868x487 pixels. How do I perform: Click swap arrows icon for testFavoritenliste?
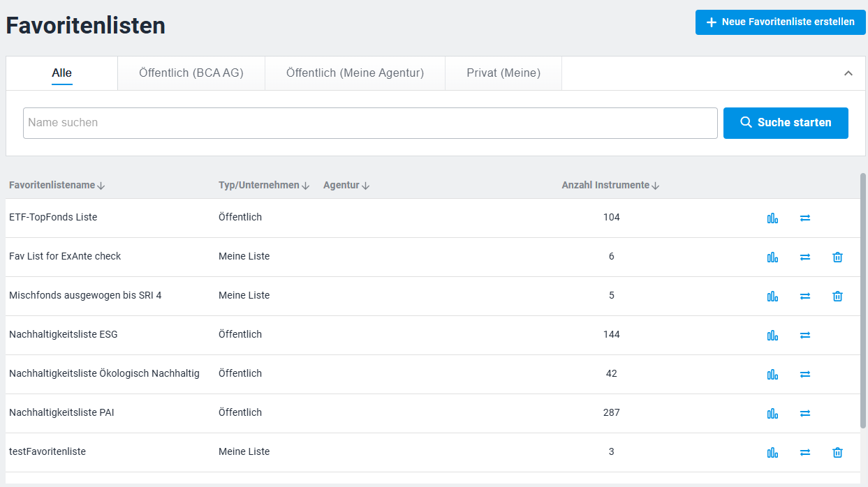805,452
